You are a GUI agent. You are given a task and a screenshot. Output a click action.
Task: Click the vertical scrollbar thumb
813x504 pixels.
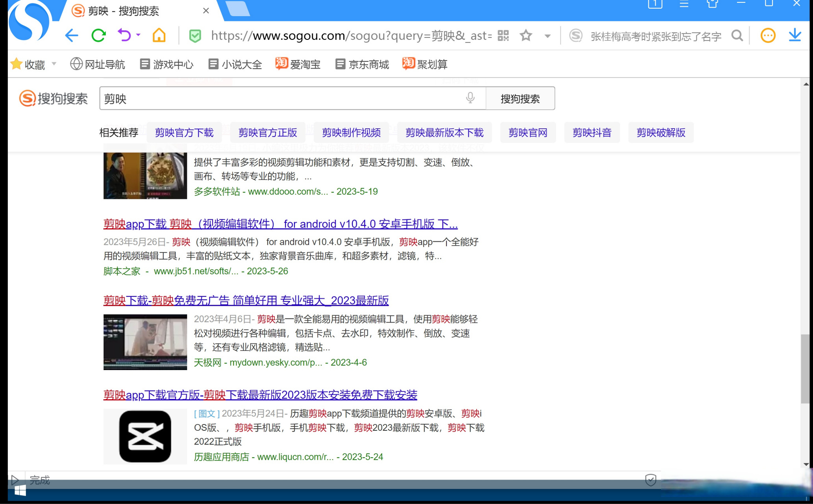[806, 369]
